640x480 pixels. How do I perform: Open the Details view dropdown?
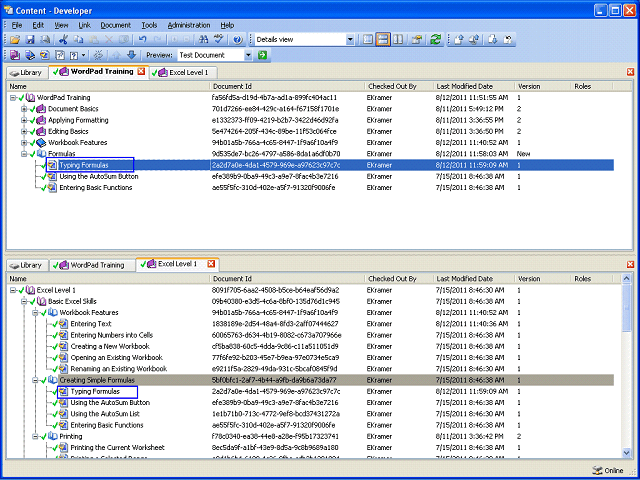350,40
